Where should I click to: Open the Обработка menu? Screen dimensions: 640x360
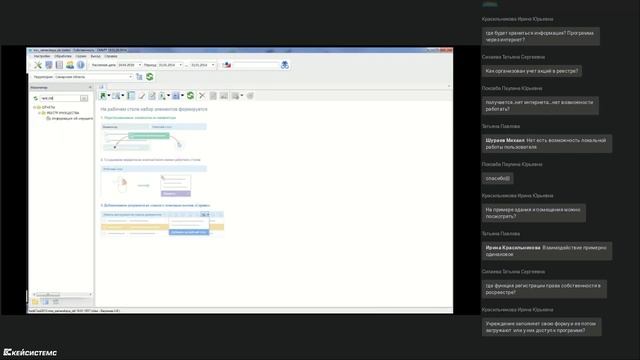(x=63, y=56)
